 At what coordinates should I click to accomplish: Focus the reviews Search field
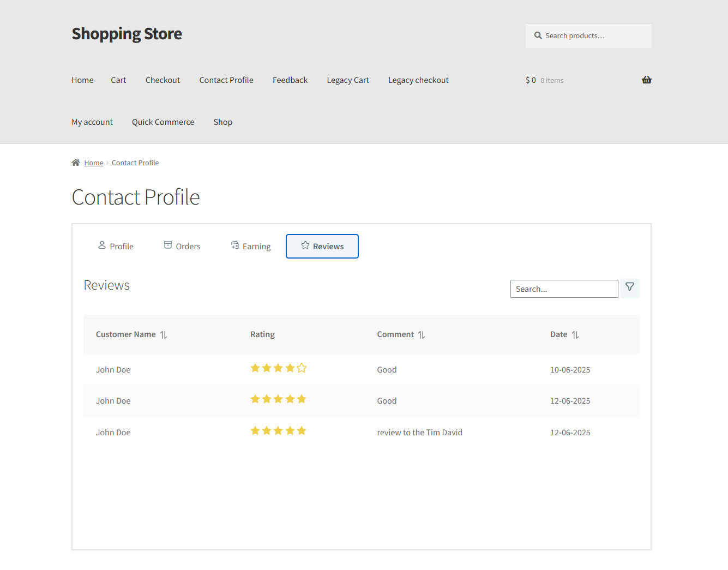(x=564, y=289)
